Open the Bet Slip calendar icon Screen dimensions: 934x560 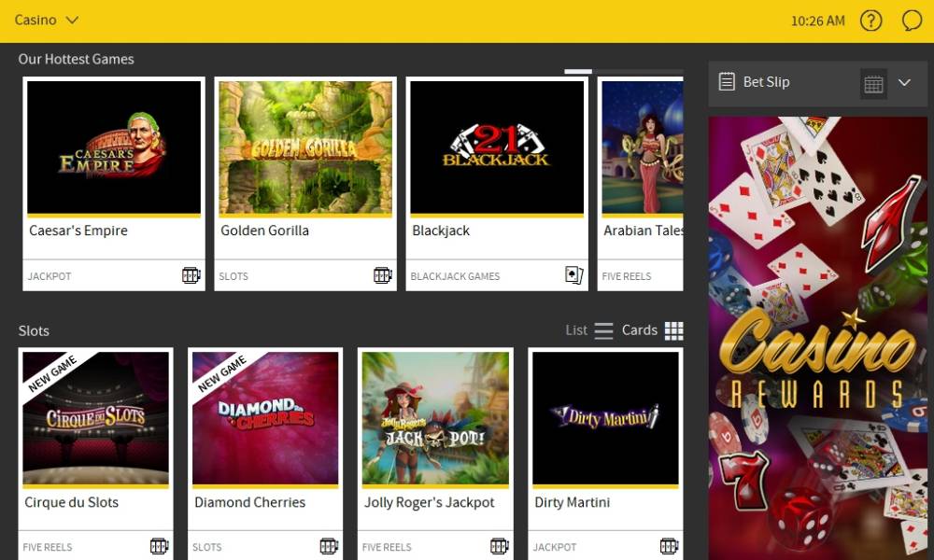[873, 83]
